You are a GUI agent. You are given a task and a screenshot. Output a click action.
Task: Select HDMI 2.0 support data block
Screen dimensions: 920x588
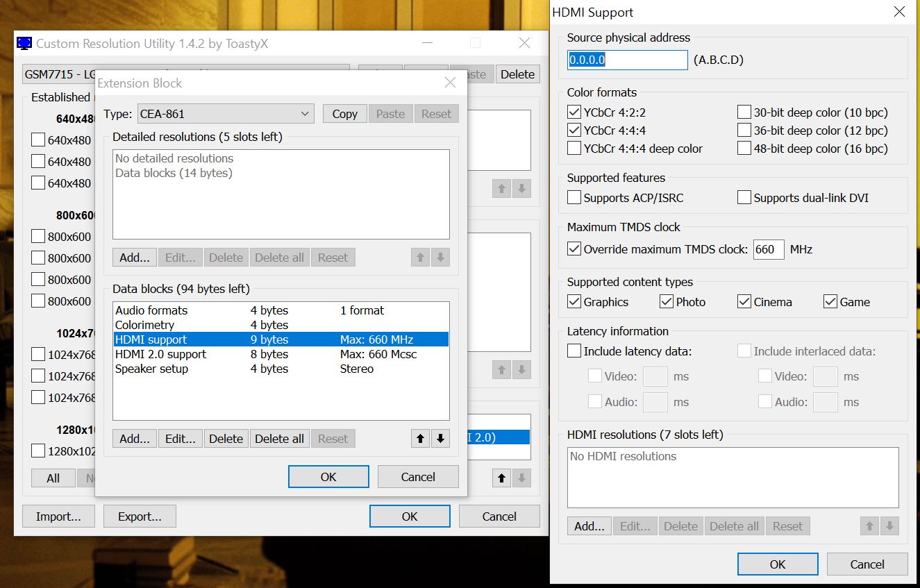[x=160, y=354]
